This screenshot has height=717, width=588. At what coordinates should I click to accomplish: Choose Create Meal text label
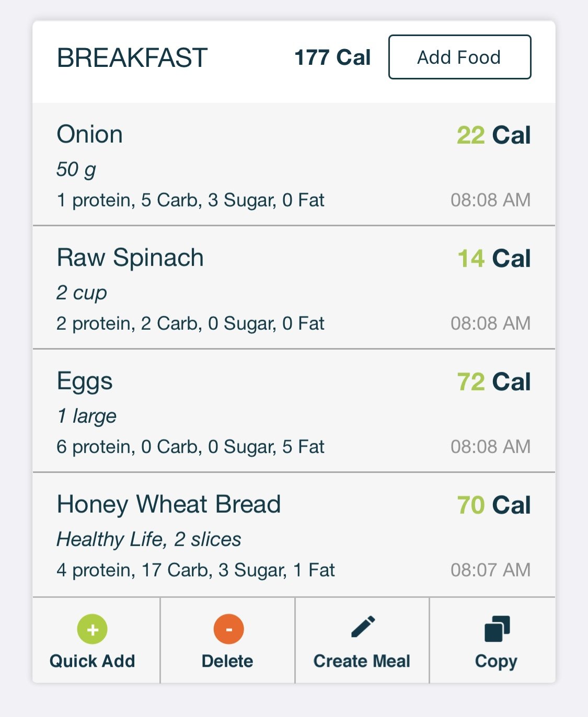362,661
